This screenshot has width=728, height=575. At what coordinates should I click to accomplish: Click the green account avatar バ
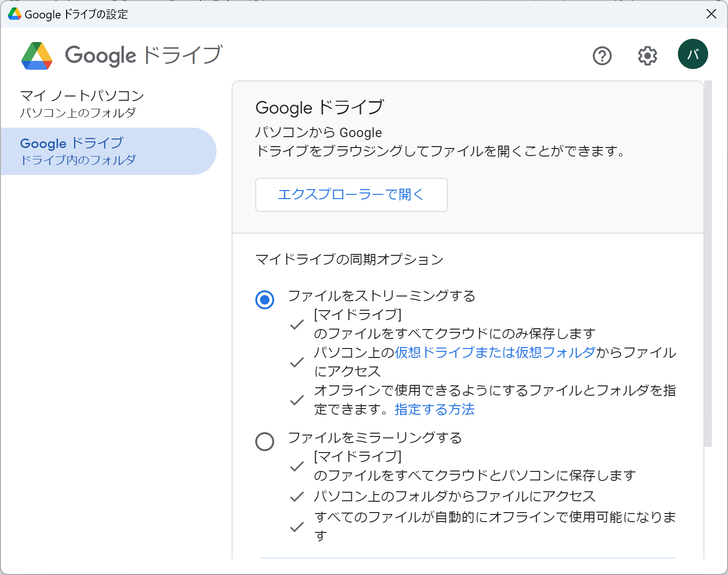[x=693, y=54]
